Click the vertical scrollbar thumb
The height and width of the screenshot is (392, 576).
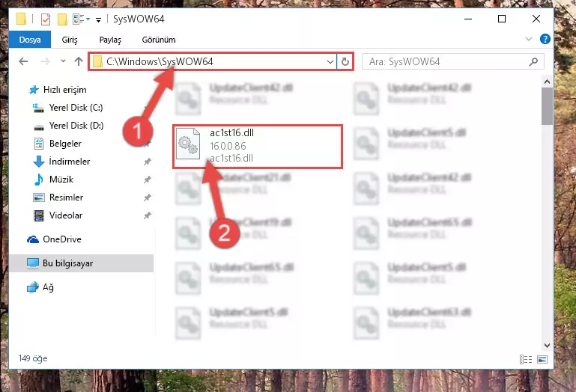(x=547, y=106)
